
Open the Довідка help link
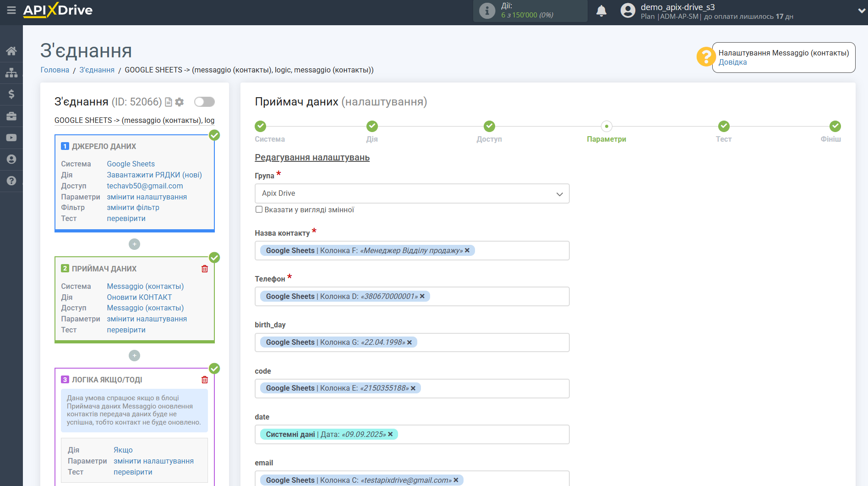pos(732,62)
